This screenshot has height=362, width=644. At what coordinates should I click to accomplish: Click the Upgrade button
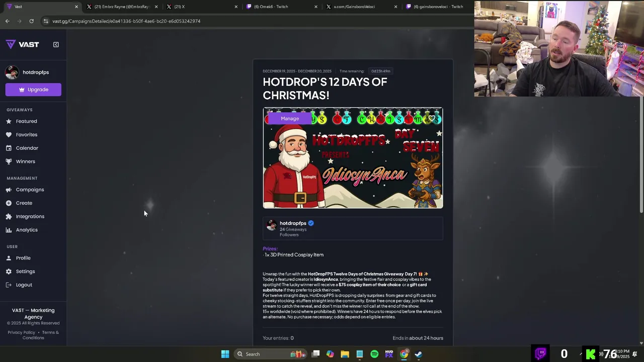pos(33,89)
